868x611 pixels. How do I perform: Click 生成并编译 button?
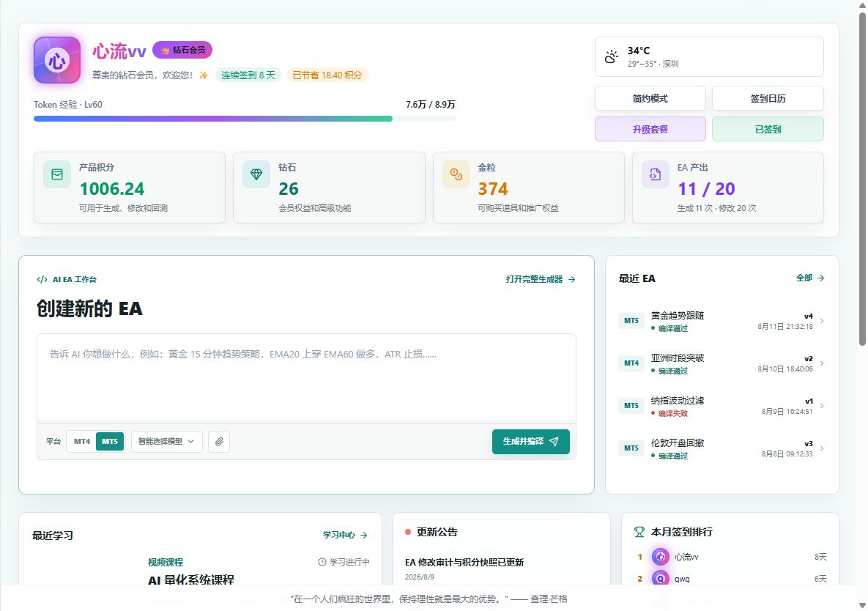pyautogui.click(x=531, y=442)
